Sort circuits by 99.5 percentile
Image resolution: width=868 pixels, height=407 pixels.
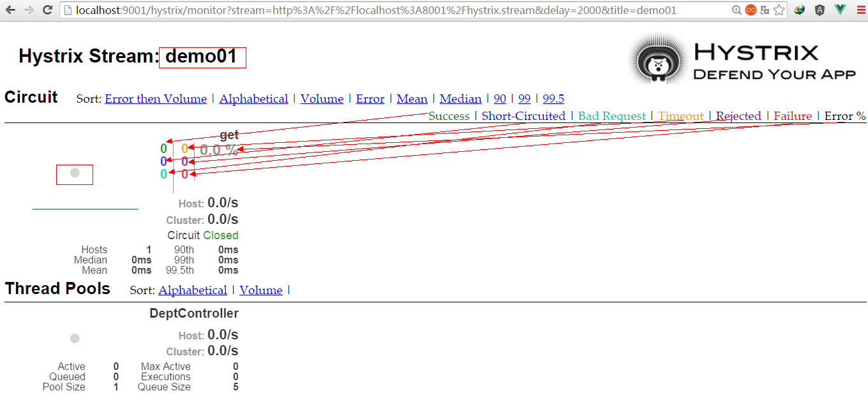(x=553, y=99)
